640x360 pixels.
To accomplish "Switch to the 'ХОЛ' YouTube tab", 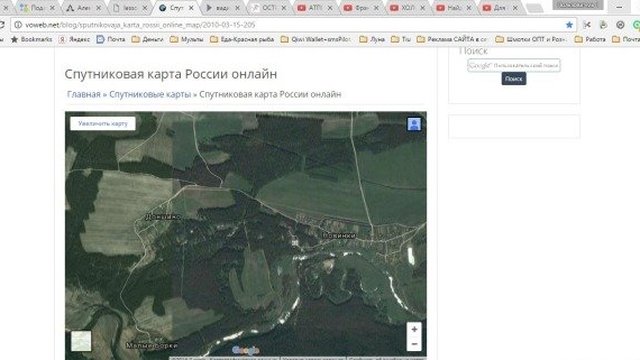I will click(x=407, y=8).
